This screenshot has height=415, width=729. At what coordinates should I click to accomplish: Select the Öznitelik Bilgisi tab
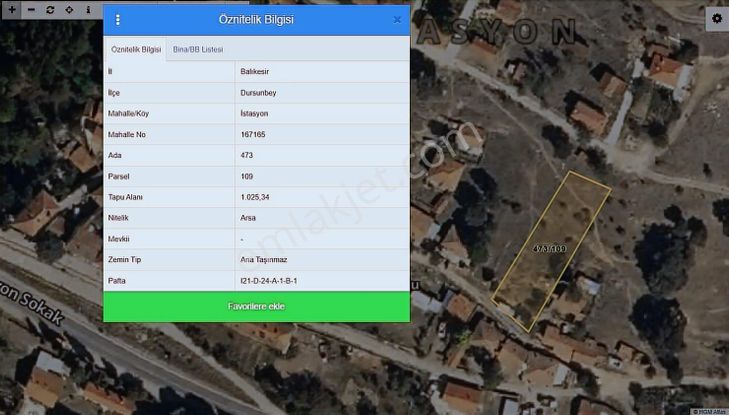coord(136,49)
